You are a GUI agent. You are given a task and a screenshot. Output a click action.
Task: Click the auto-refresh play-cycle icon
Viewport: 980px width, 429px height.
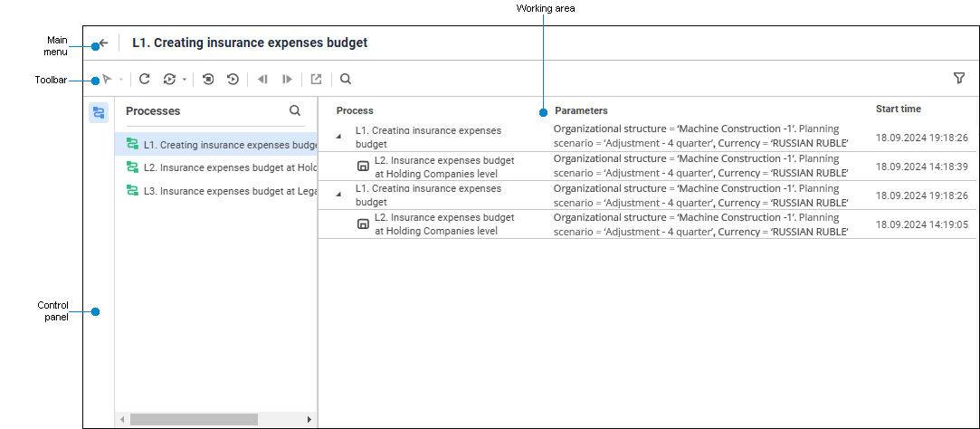click(x=169, y=80)
